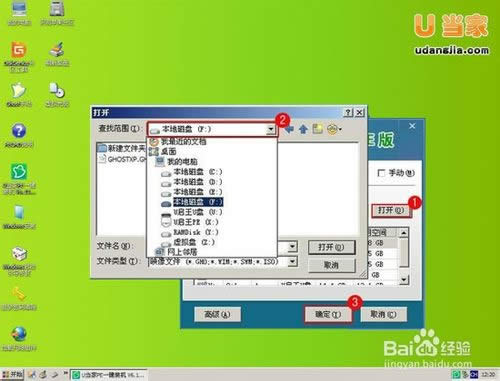Select the GHOSTXP file in file list

122,159
